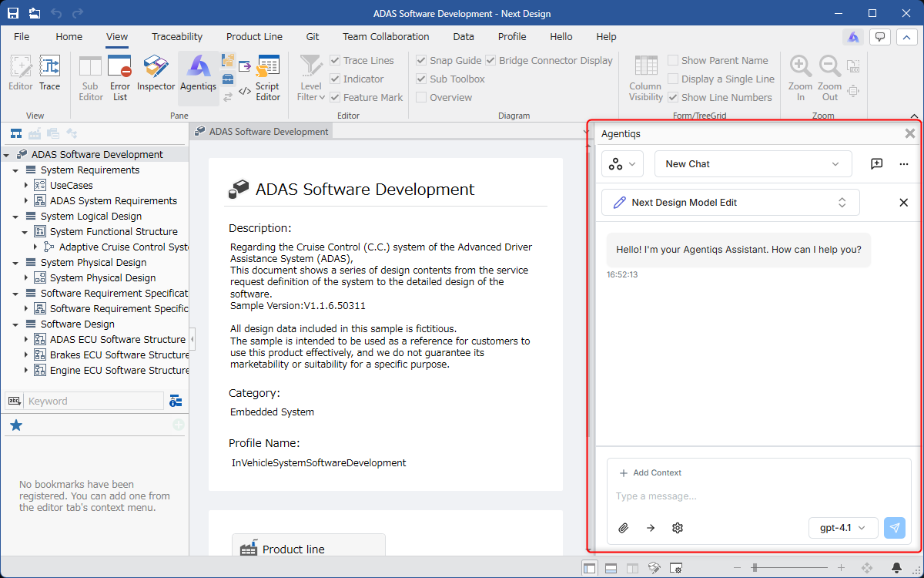Collapse the System Requirements tree node
Image resolution: width=924 pixels, height=578 pixels.
click(x=16, y=170)
